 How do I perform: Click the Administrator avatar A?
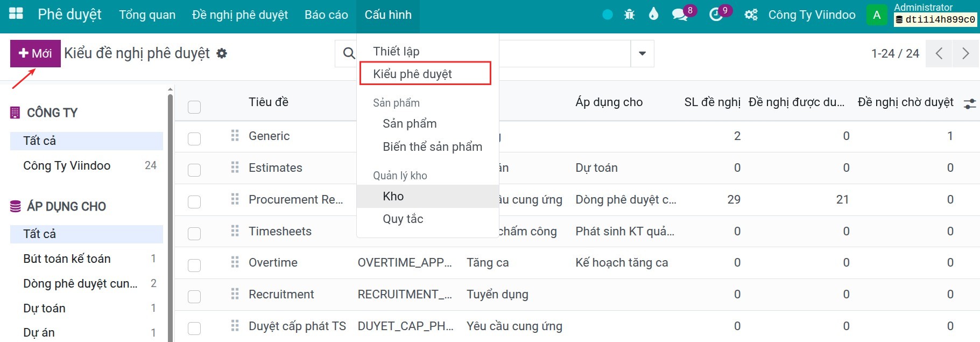click(x=877, y=15)
